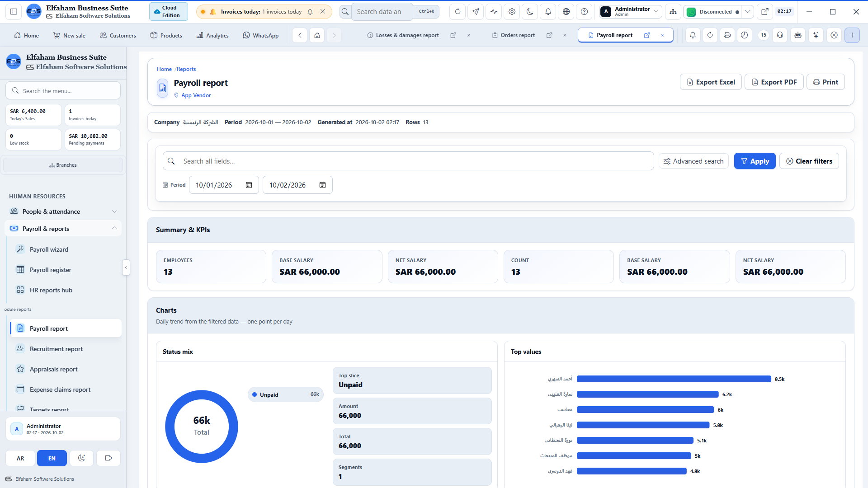The image size is (868, 488).
Task: Click the Export Excel button
Action: pyautogui.click(x=711, y=82)
